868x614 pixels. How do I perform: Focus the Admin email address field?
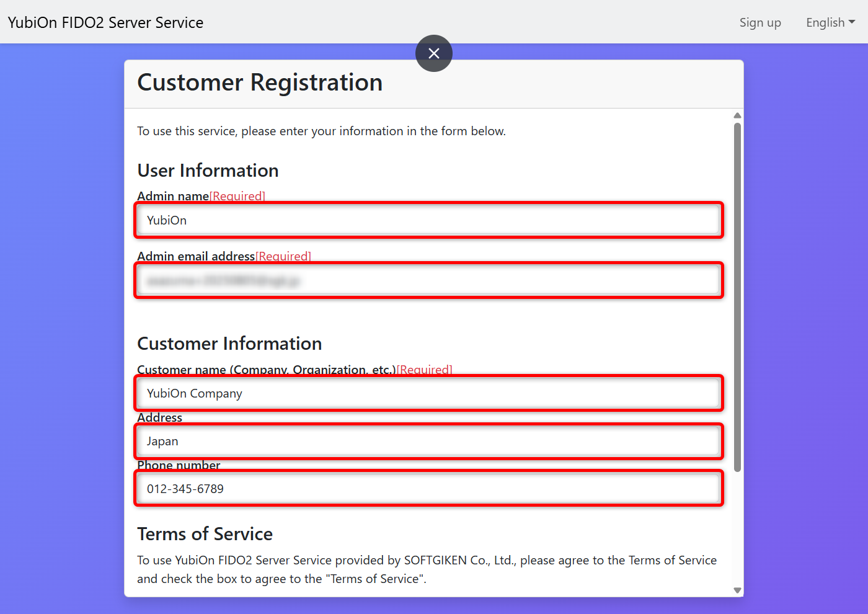click(428, 280)
